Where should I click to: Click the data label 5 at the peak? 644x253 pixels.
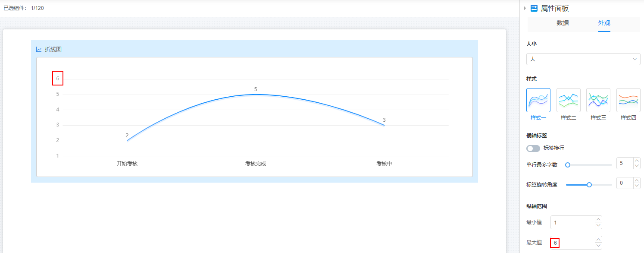[256, 89]
